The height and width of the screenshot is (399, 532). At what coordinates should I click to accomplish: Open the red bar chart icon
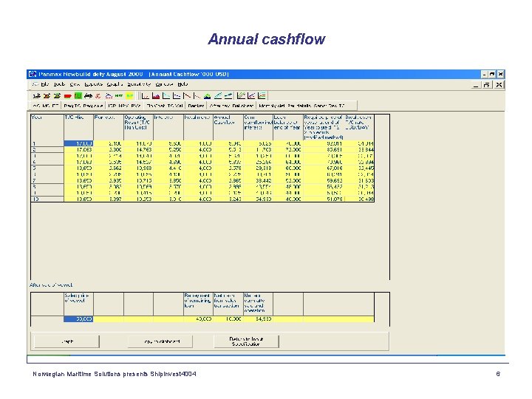(156, 96)
